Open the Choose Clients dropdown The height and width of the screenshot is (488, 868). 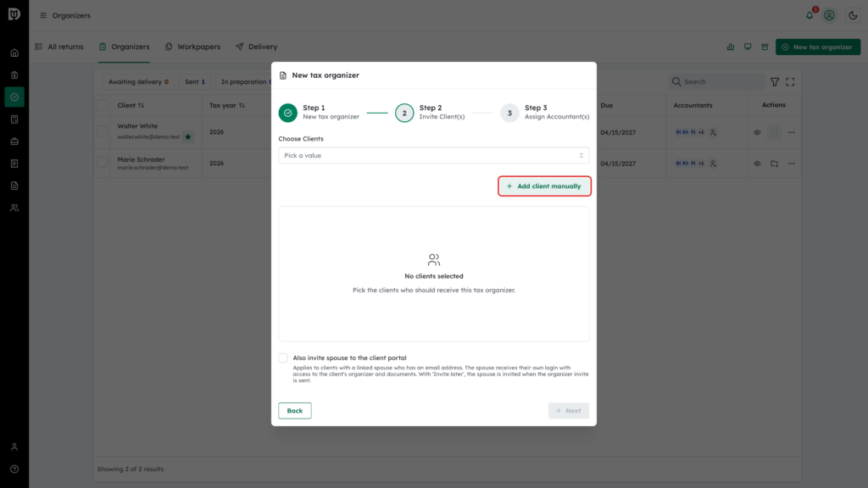click(433, 156)
